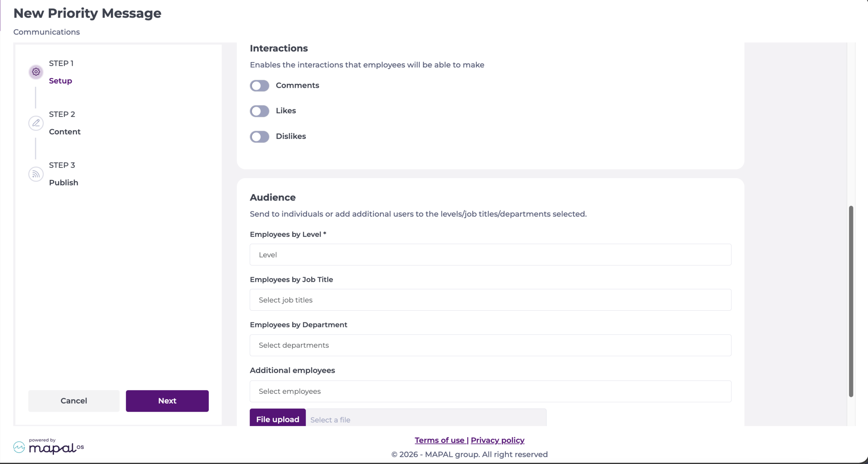Open the Select employees field
Screen dimensions: 868x464
[490, 391]
